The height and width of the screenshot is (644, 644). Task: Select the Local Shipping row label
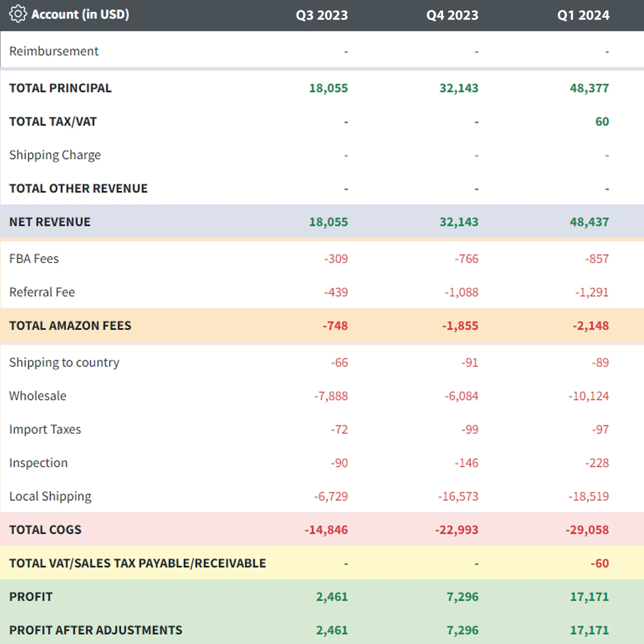50,497
